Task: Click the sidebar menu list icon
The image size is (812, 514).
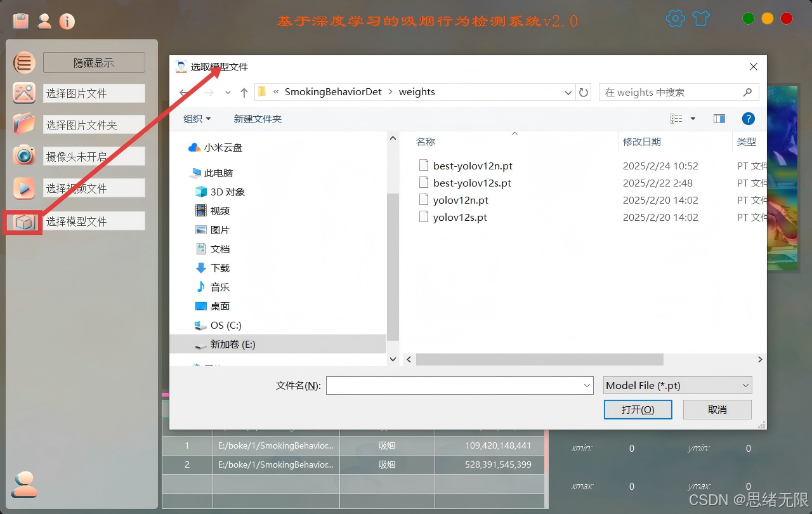Action: [23, 63]
